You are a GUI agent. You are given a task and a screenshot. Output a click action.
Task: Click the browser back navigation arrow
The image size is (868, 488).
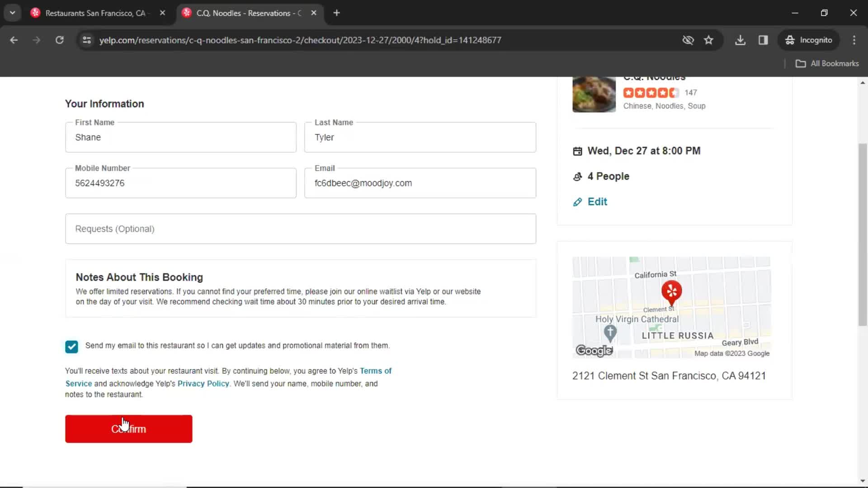(x=14, y=40)
